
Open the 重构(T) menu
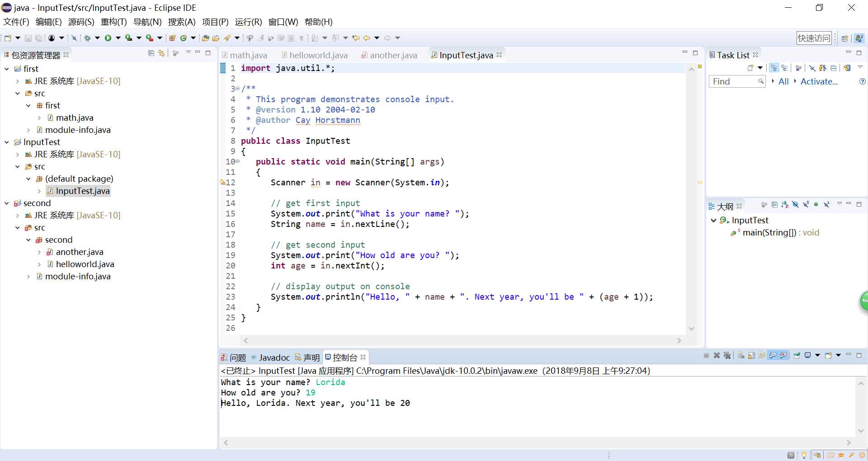[x=113, y=22]
